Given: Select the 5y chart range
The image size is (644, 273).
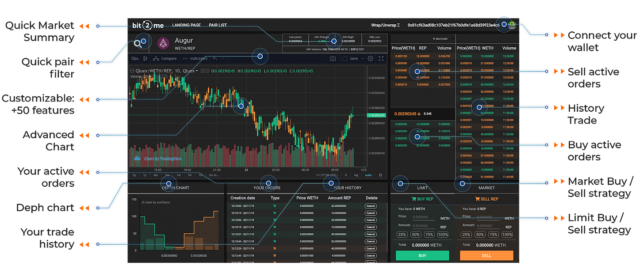Looking at the screenshot, I should coord(134,175).
